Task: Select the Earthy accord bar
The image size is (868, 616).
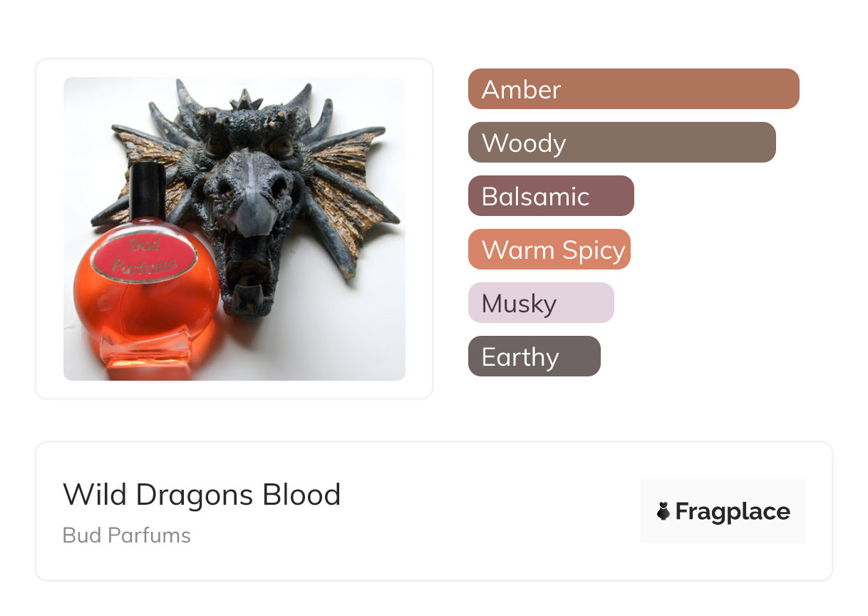Action: (x=534, y=356)
